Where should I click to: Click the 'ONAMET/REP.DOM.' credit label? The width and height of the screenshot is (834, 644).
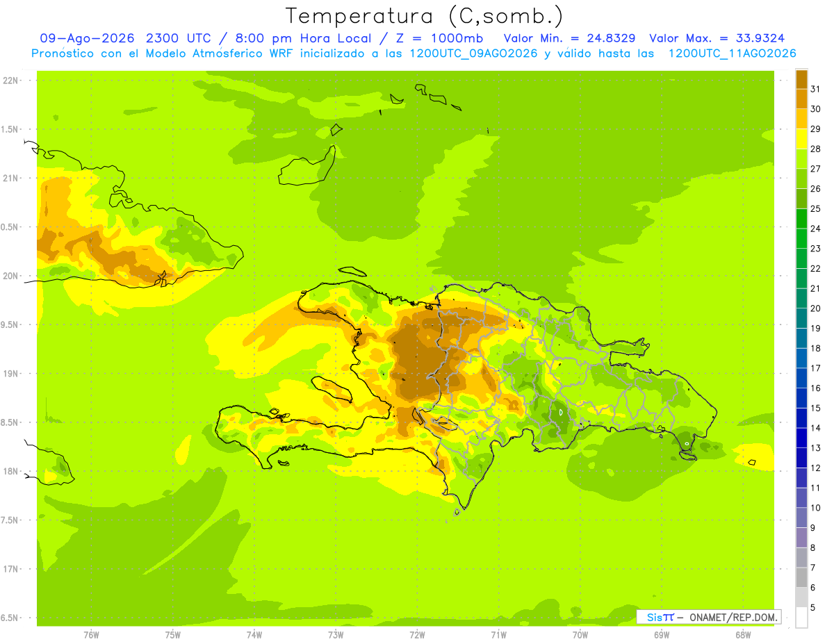point(733,617)
